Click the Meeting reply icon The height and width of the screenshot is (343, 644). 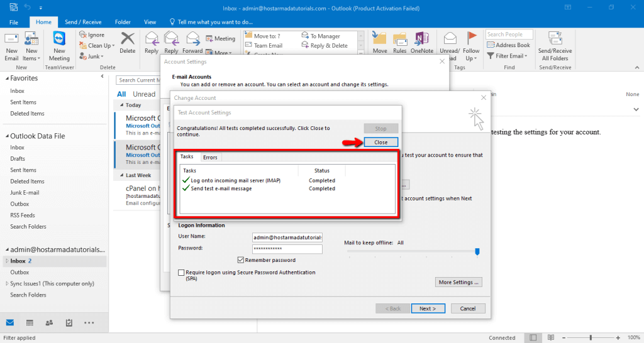(x=220, y=38)
